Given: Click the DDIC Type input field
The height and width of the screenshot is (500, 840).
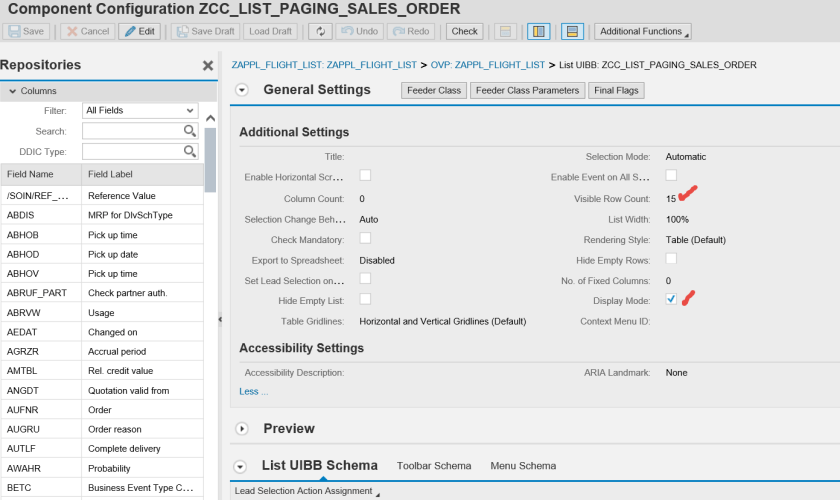Looking at the screenshot, I should (x=140, y=151).
